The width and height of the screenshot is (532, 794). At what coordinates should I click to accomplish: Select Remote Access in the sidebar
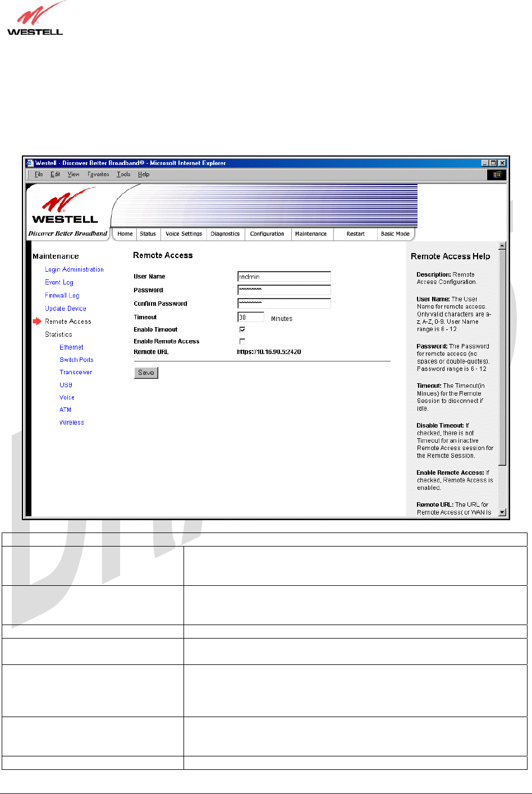68,322
